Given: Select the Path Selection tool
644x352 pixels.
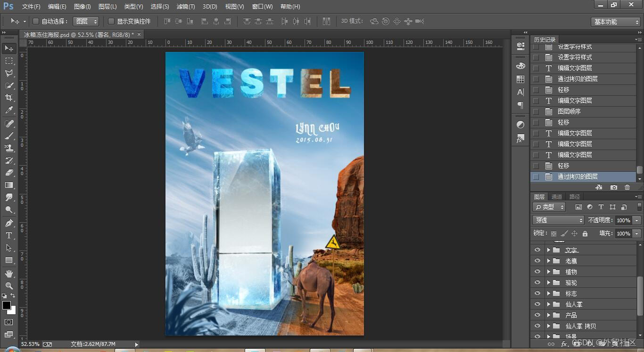Looking at the screenshot, I should (x=9, y=248).
